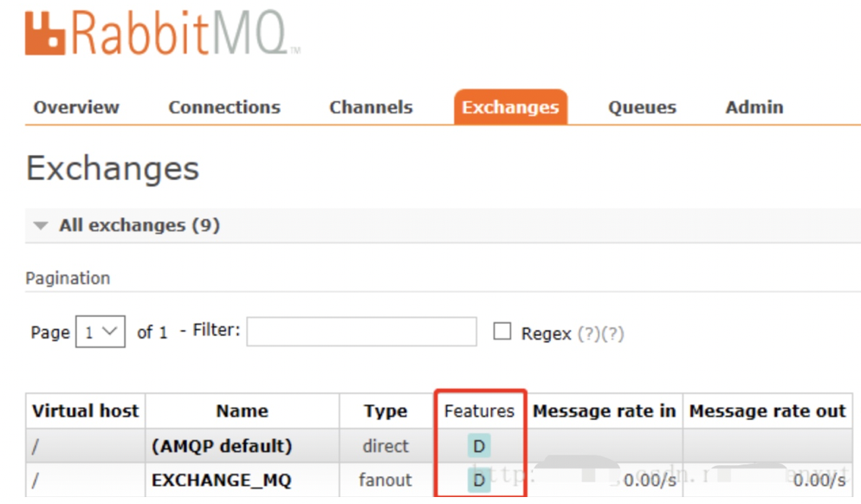
Task: Switch to the Connections tab
Action: pyautogui.click(x=224, y=107)
